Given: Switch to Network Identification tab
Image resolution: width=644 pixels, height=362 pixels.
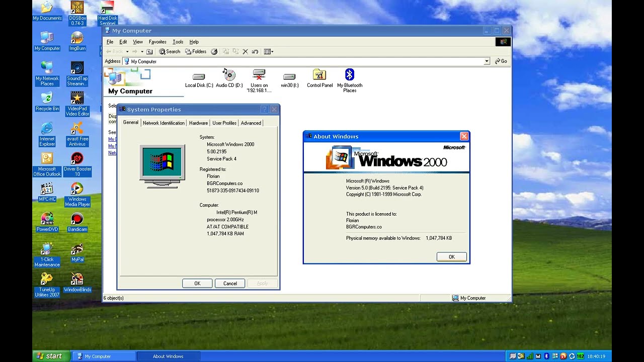Looking at the screenshot, I should pyautogui.click(x=164, y=123).
